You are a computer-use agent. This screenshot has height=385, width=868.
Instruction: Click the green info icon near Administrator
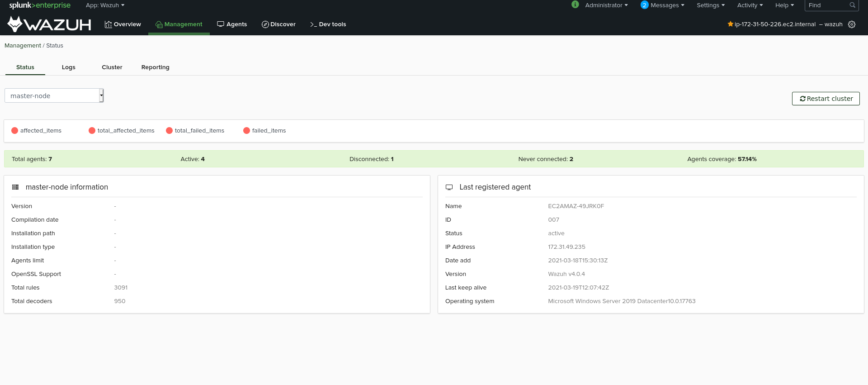pyautogui.click(x=575, y=5)
